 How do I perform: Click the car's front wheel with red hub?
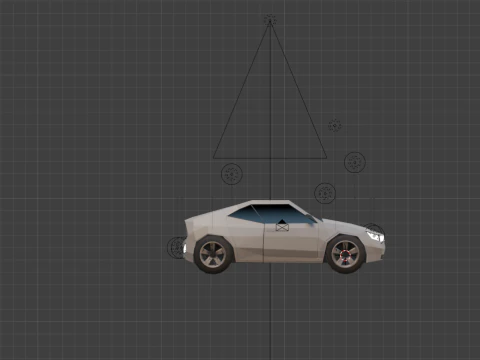[x=346, y=255]
